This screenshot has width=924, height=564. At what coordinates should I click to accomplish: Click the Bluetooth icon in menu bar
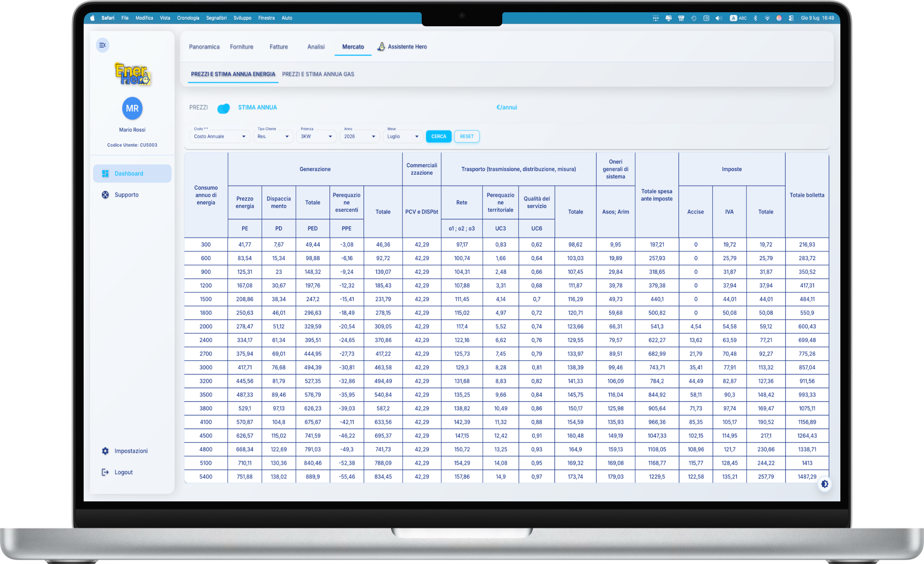755,18
